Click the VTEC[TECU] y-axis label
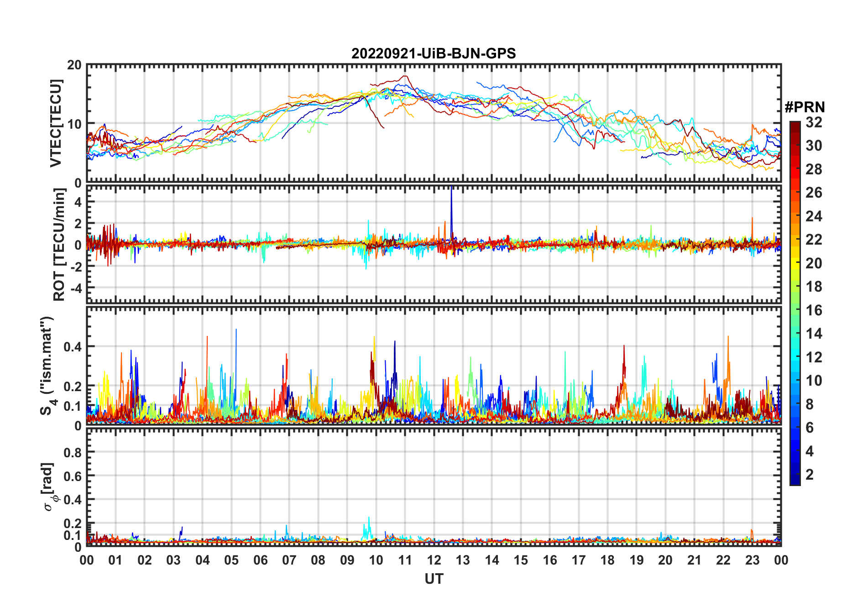Viewport: 868px width, 607px height. 56,123
